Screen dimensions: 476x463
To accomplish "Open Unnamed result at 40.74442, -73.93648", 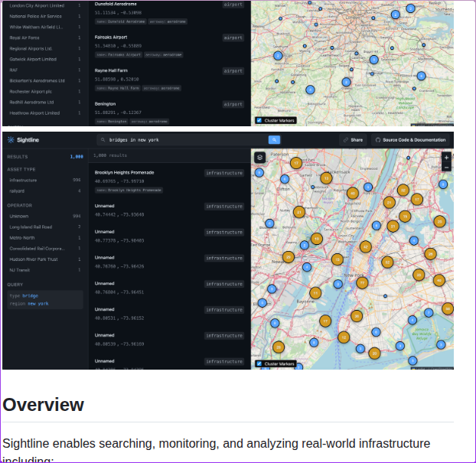I will click(x=169, y=210).
